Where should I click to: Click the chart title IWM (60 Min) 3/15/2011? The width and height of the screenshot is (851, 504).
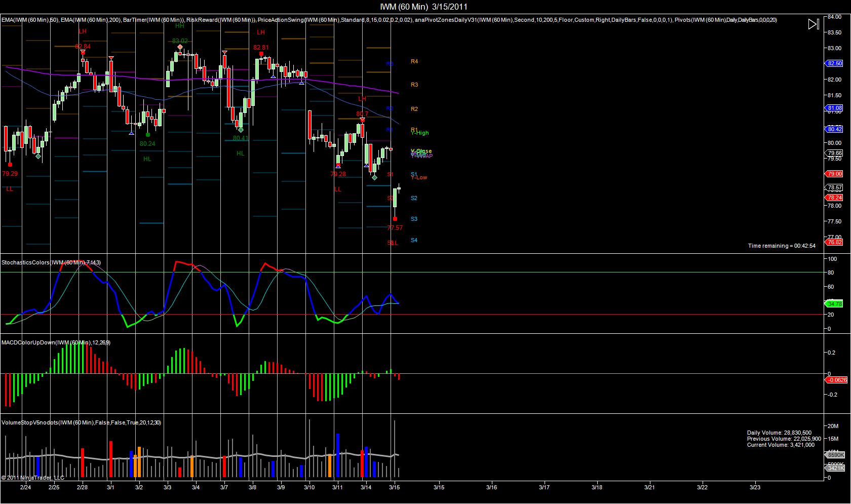tap(424, 7)
